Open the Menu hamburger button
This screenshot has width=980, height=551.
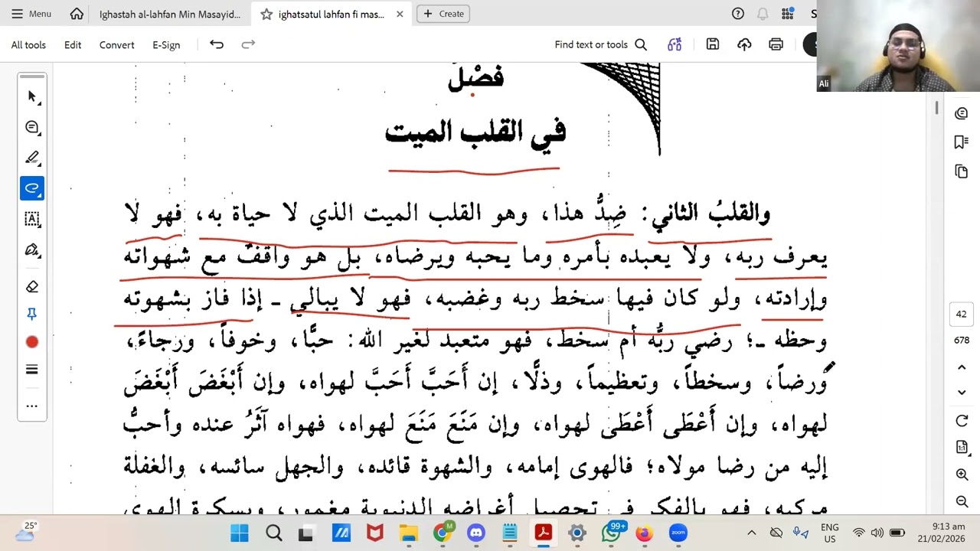tap(31, 14)
